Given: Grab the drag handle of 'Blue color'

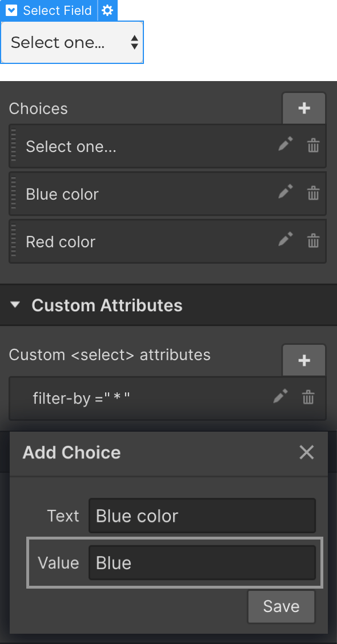Looking at the screenshot, I should (14, 194).
